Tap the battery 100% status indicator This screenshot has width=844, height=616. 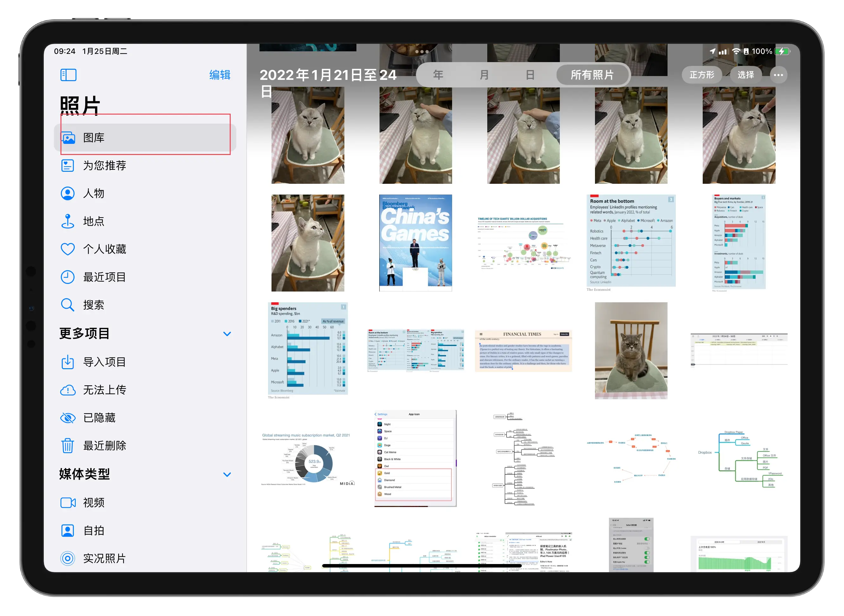point(770,51)
